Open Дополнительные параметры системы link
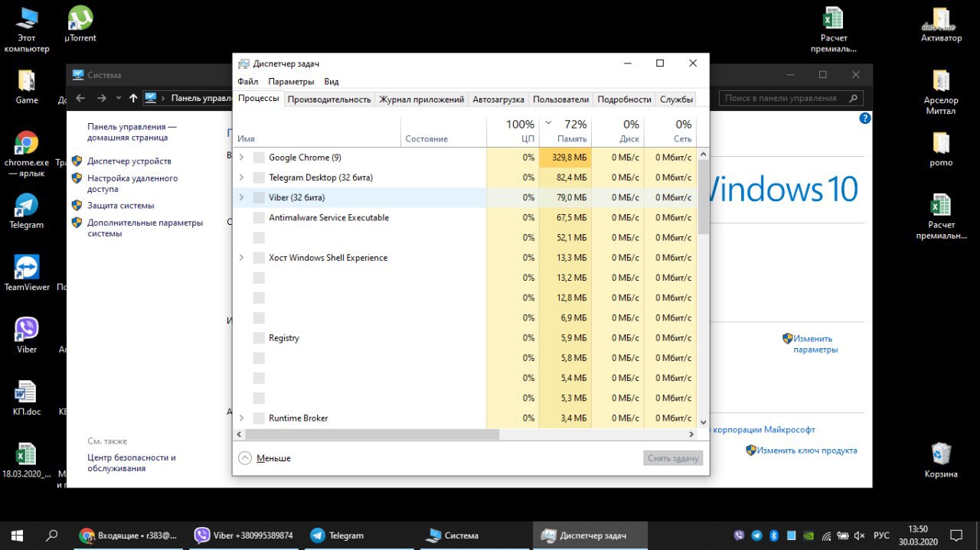 pyautogui.click(x=145, y=228)
